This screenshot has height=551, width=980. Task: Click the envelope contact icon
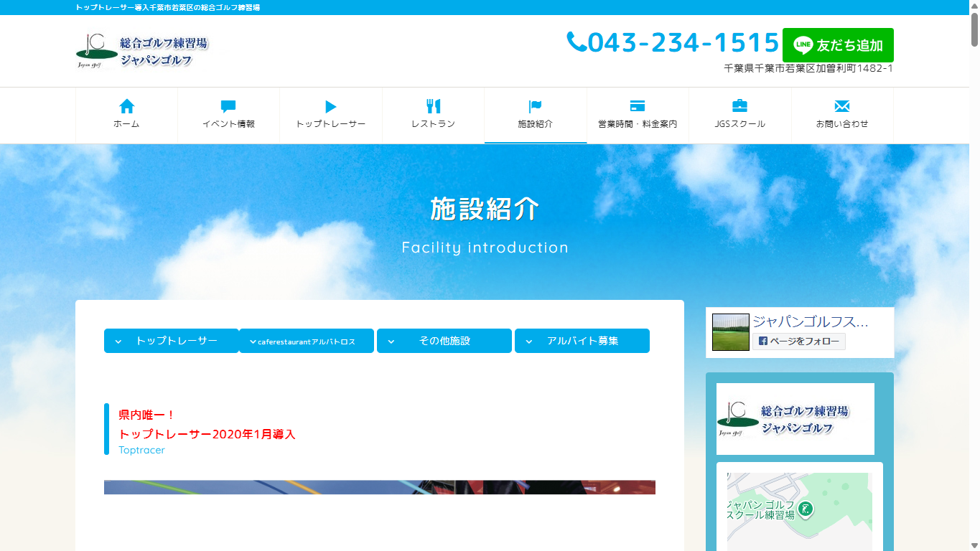click(x=842, y=106)
